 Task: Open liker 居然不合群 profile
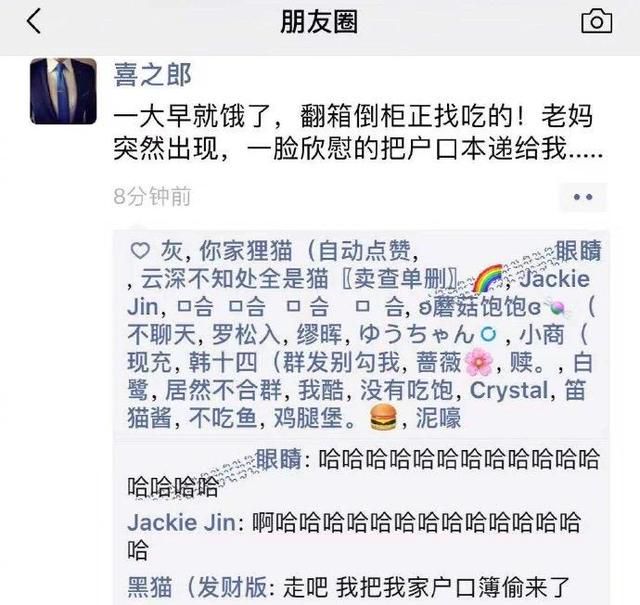(x=224, y=390)
